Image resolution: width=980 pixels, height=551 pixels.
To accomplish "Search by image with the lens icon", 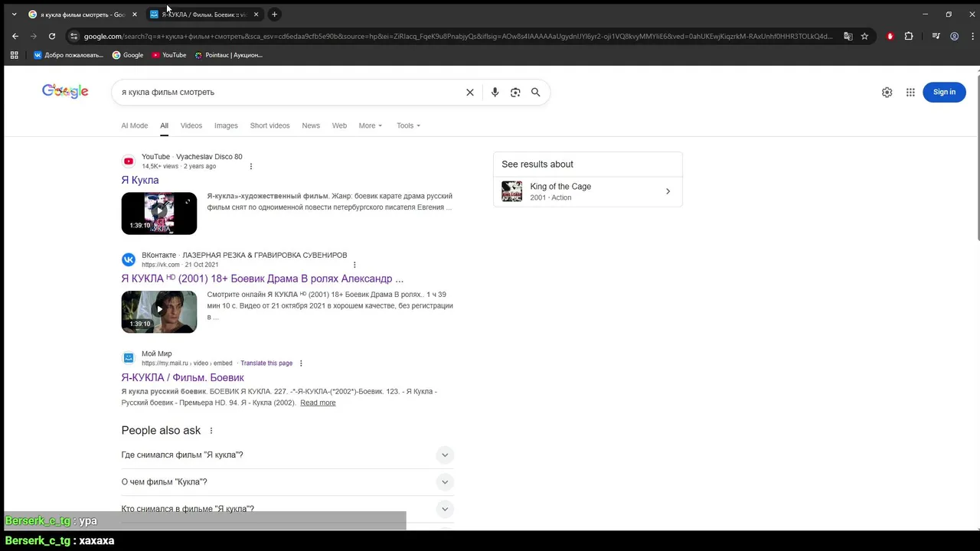I will point(515,92).
